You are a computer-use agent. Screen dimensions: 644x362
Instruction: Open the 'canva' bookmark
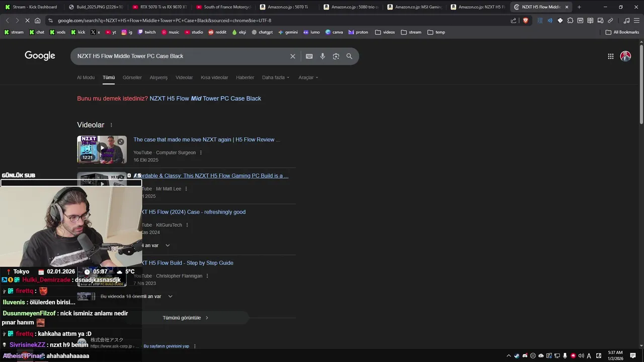click(334, 32)
